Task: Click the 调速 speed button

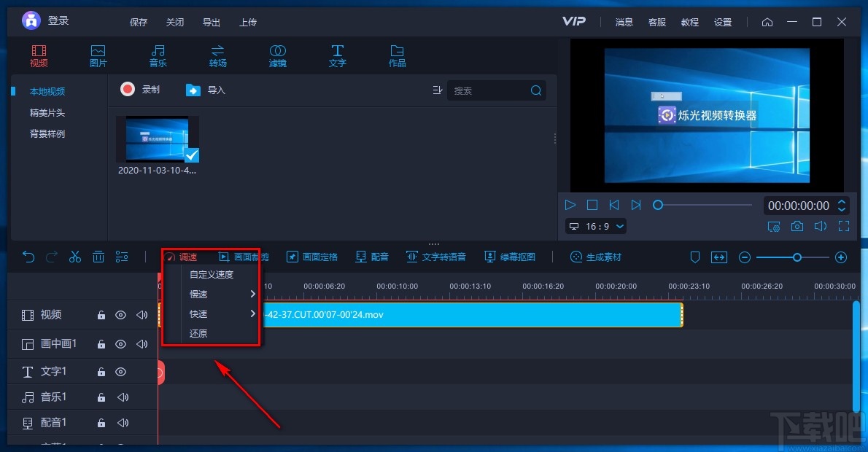Action: (182, 257)
